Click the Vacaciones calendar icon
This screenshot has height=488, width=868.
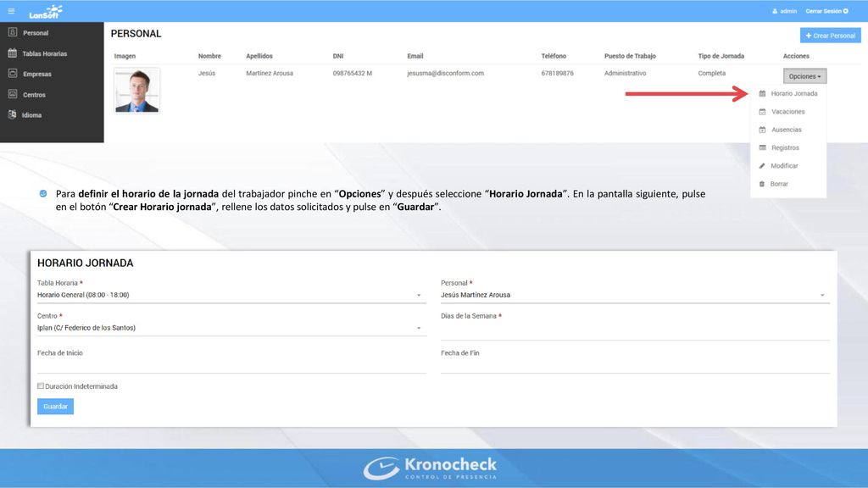pos(762,112)
